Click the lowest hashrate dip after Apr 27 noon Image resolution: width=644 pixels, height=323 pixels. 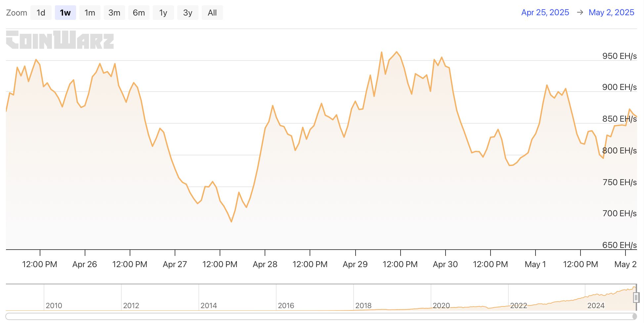pyautogui.click(x=231, y=222)
